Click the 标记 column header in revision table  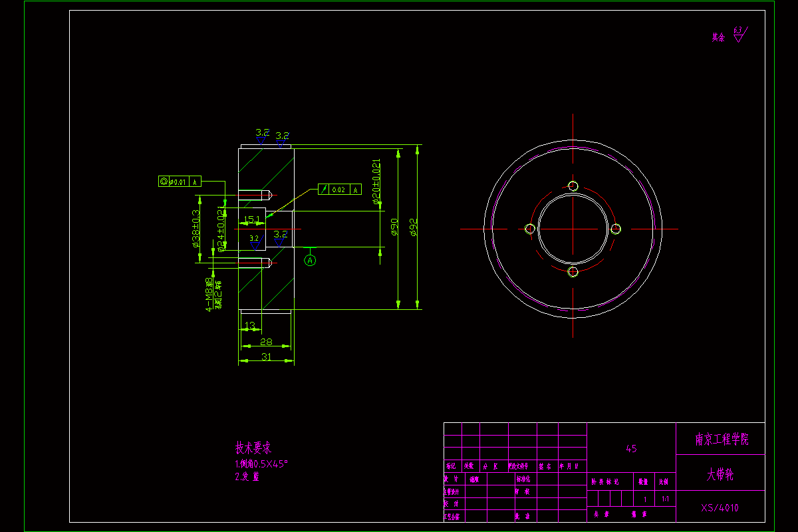[452, 467]
